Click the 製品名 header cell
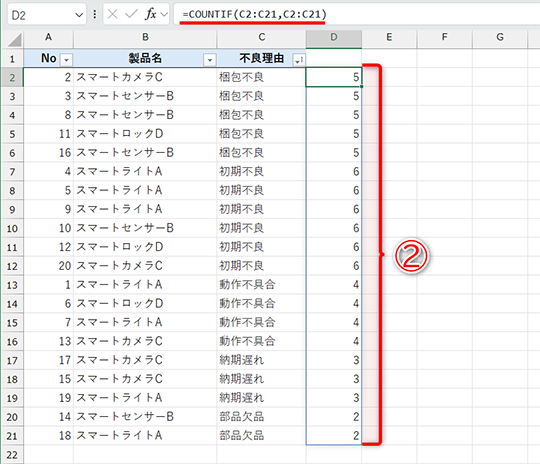The height and width of the screenshot is (464, 540). 145,58
